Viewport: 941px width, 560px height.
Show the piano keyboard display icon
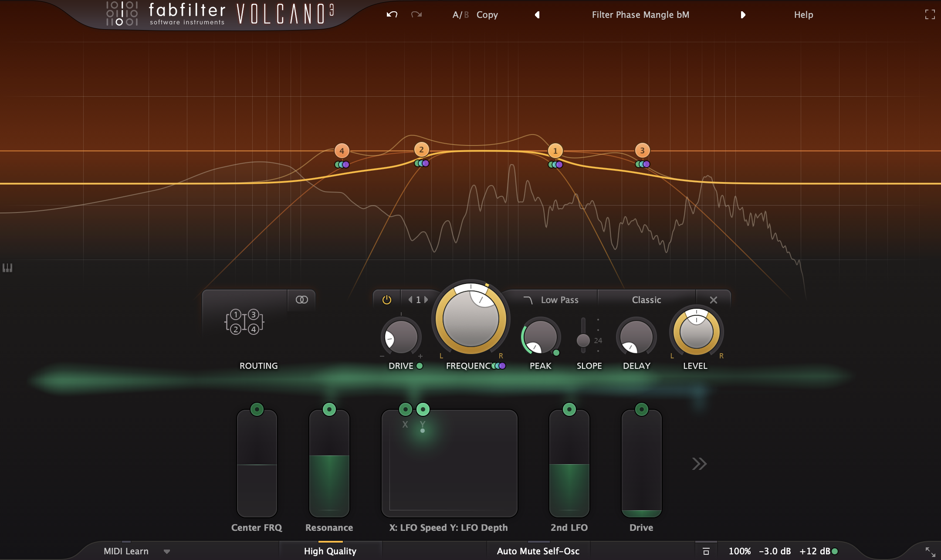(x=7, y=268)
